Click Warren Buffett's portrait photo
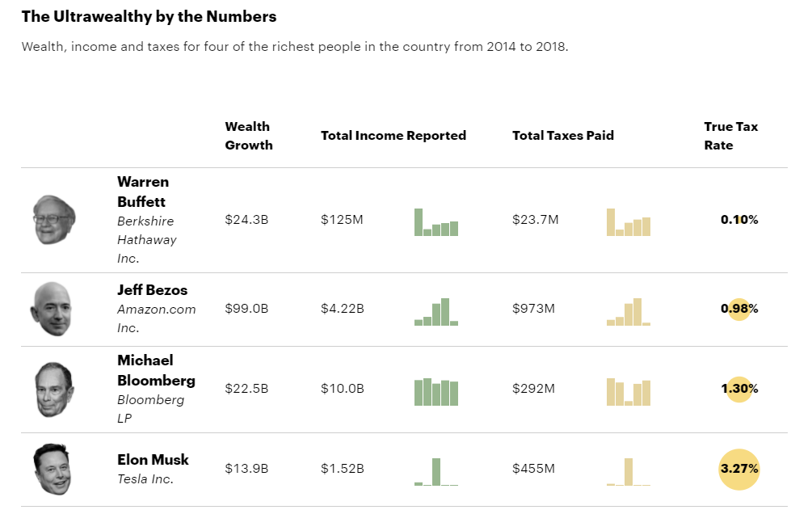The width and height of the screenshot is (812, 531). coord(54,220)
